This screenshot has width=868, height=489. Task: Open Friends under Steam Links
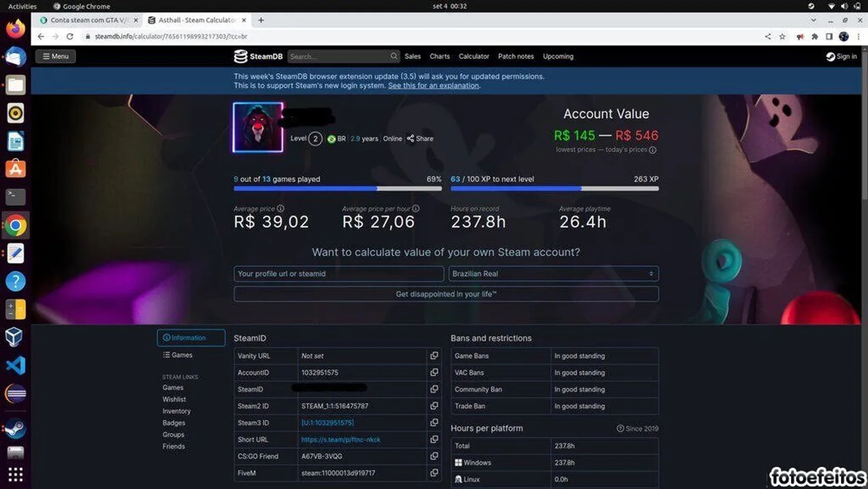[174, 446]
